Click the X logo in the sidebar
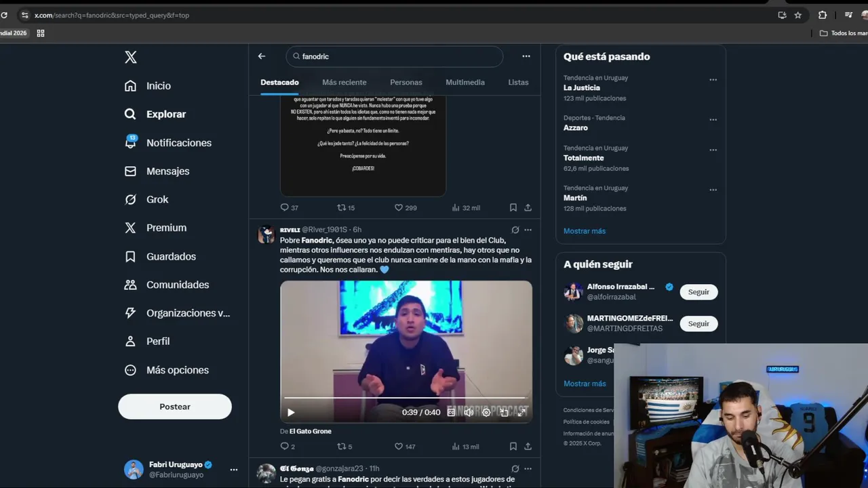Image resolution: width=868 pixels, height=488 pixels. click(131, 58)
